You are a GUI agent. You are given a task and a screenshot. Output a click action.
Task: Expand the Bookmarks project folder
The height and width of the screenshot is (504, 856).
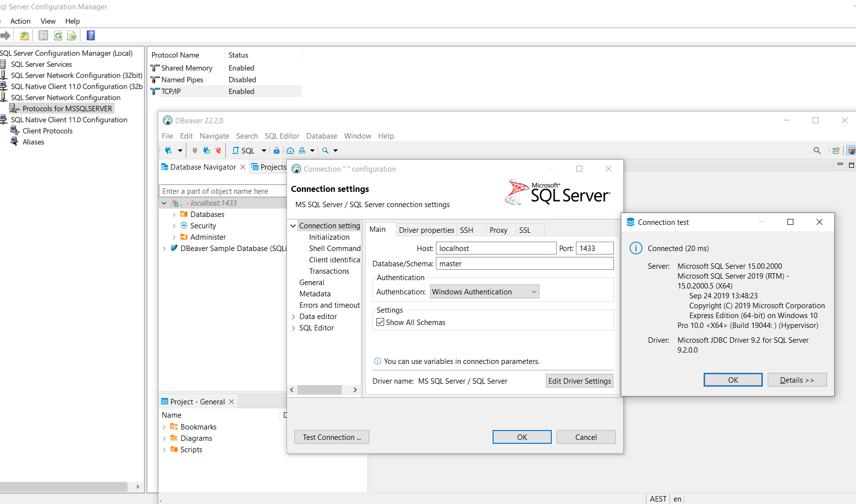[164, 427]
